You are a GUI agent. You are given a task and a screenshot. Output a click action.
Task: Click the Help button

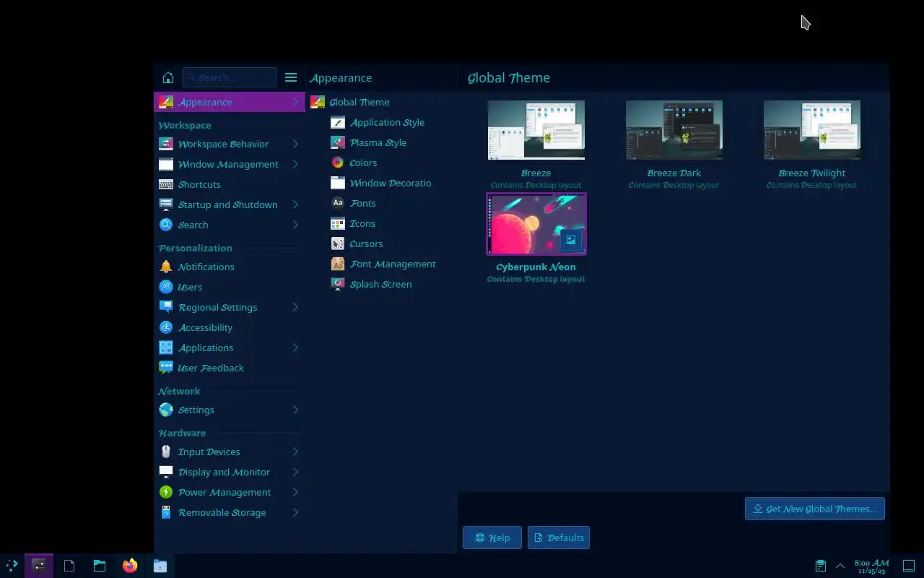click(492, 538)
